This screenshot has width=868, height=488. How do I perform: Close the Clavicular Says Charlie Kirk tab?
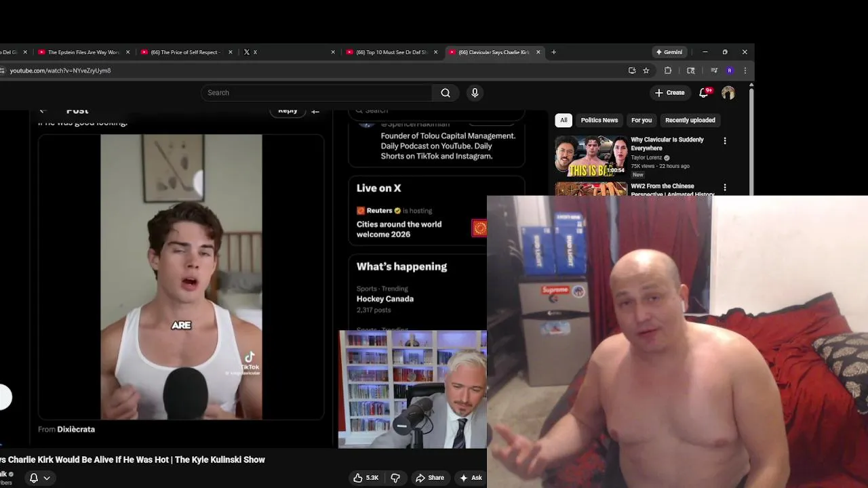click(x=538, y=52)
